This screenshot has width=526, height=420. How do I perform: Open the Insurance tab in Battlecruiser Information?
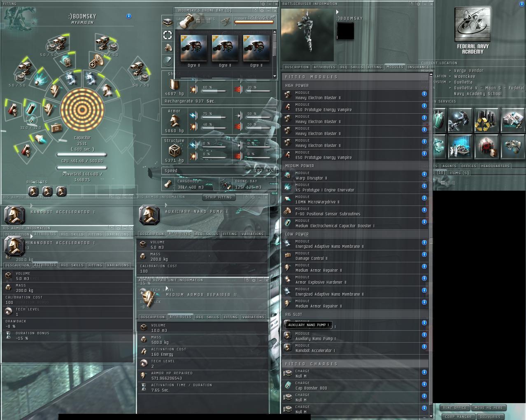[418, 67]
